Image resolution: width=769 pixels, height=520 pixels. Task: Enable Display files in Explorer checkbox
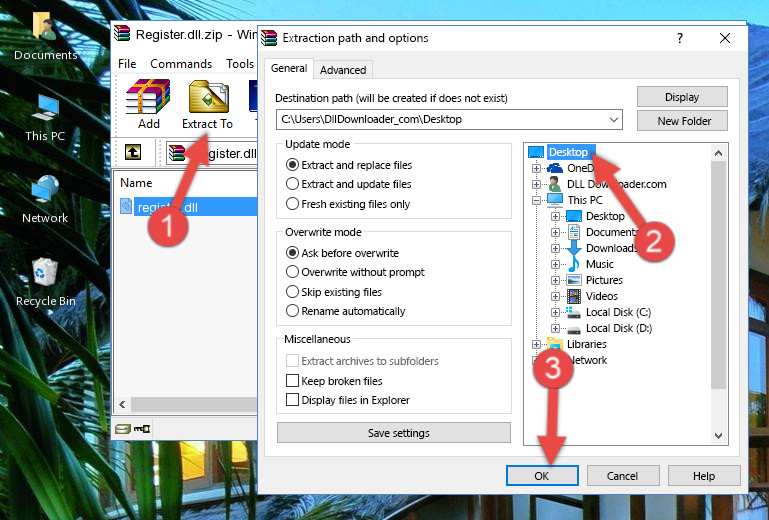pyautogui.click(x=292, y=400)
